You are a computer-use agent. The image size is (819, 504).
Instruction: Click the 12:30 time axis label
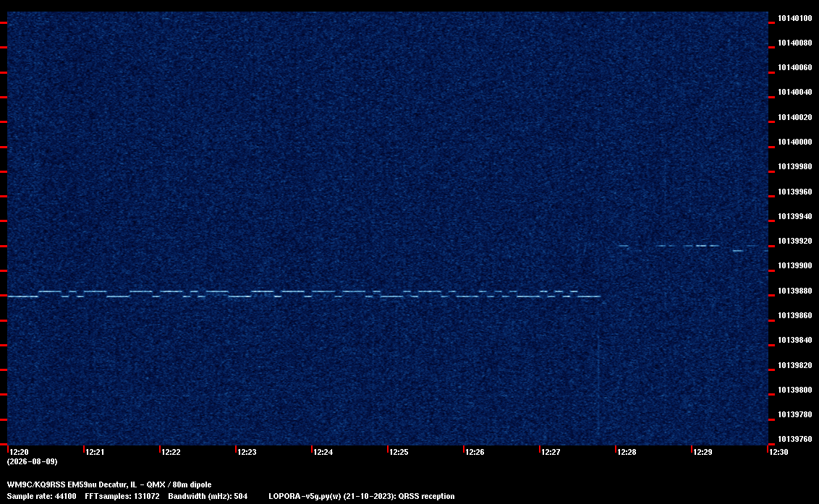pos(778,452)
